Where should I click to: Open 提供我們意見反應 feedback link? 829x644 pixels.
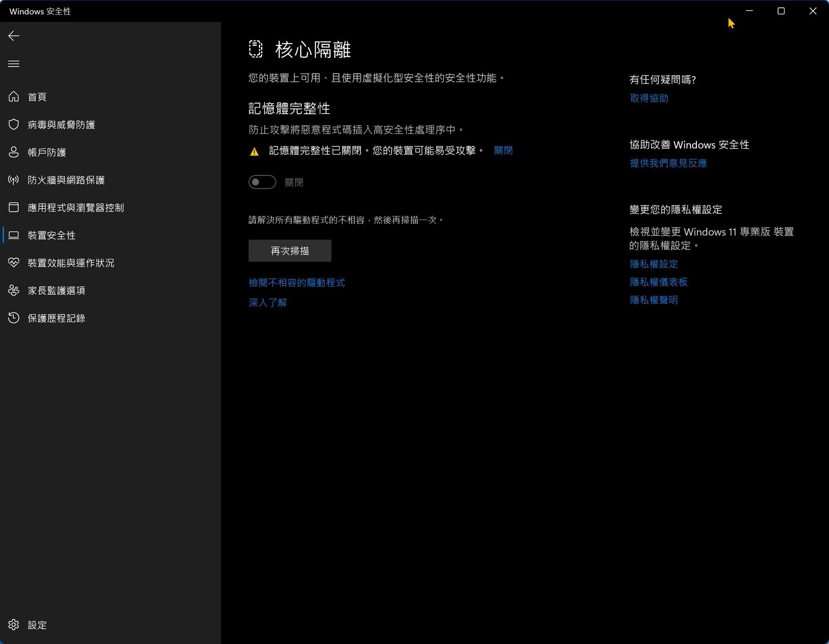[x=668, y=163]
